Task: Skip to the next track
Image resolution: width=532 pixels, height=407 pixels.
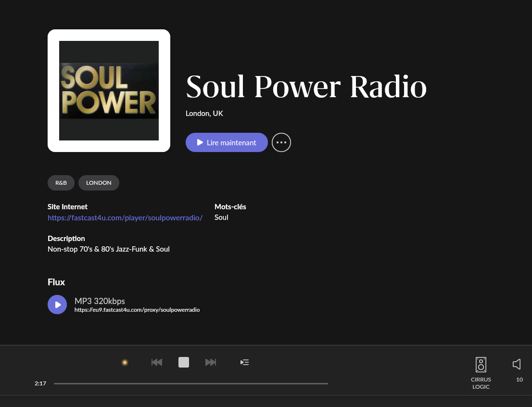Action: pos(211,362)
